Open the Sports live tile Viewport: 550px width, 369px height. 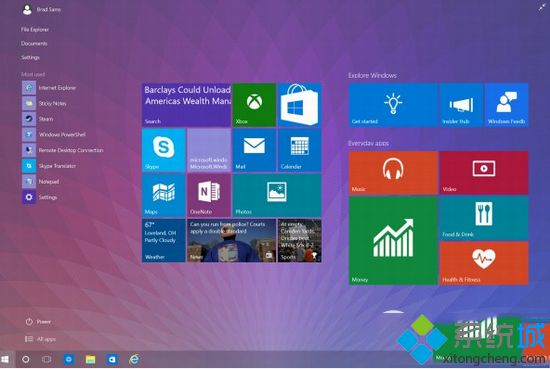click(300, 240)
